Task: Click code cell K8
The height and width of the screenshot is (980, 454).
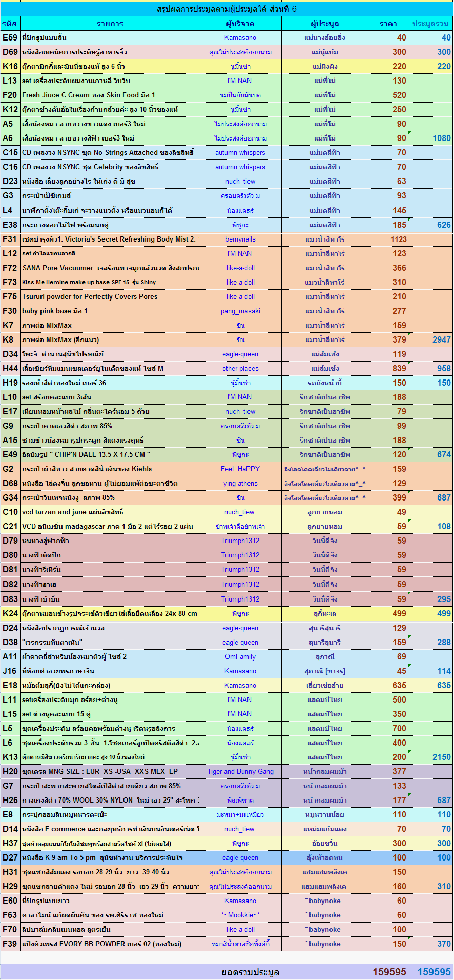Action: click(10, 339)
